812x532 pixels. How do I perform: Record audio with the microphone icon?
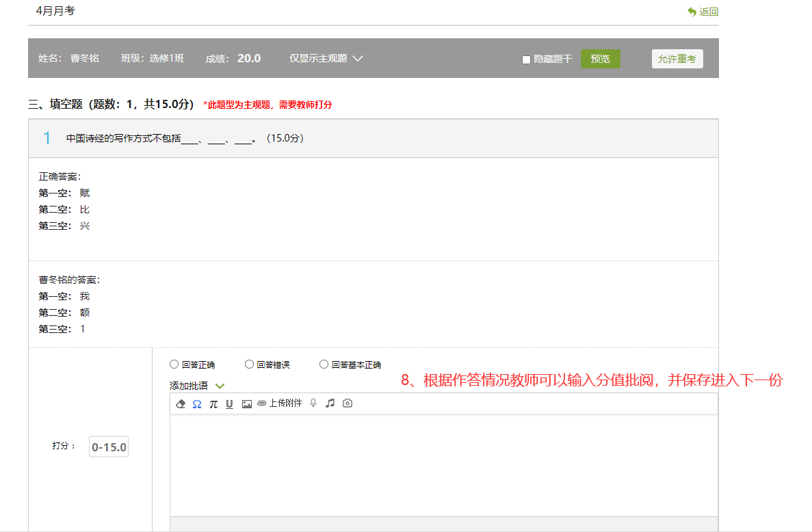(x=313, y=403)
